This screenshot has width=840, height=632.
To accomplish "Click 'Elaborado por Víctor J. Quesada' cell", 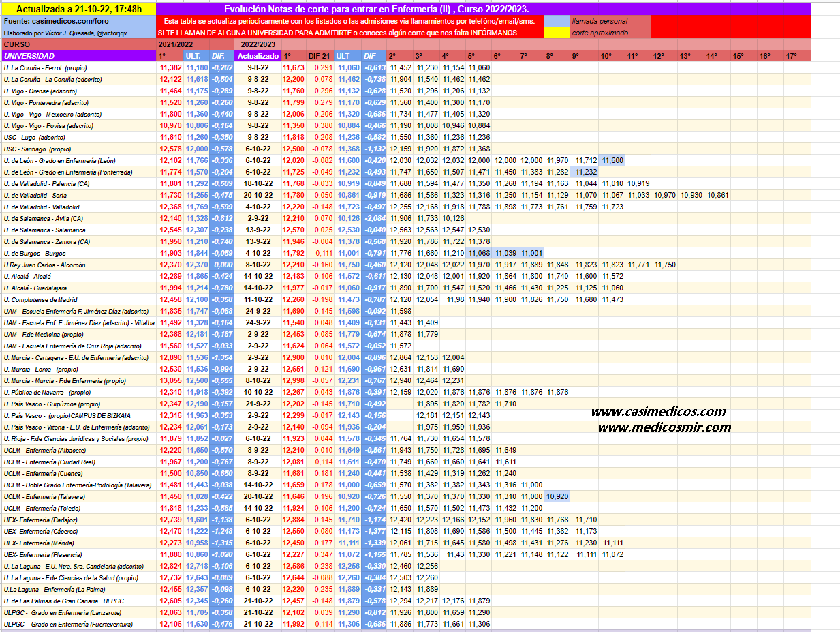I will pos(78,33).
